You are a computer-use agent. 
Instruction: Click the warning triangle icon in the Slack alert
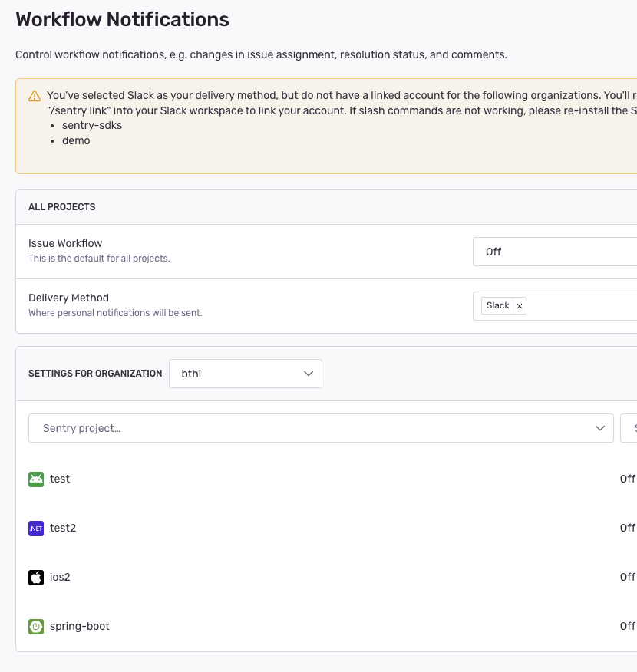coord(34,95)
